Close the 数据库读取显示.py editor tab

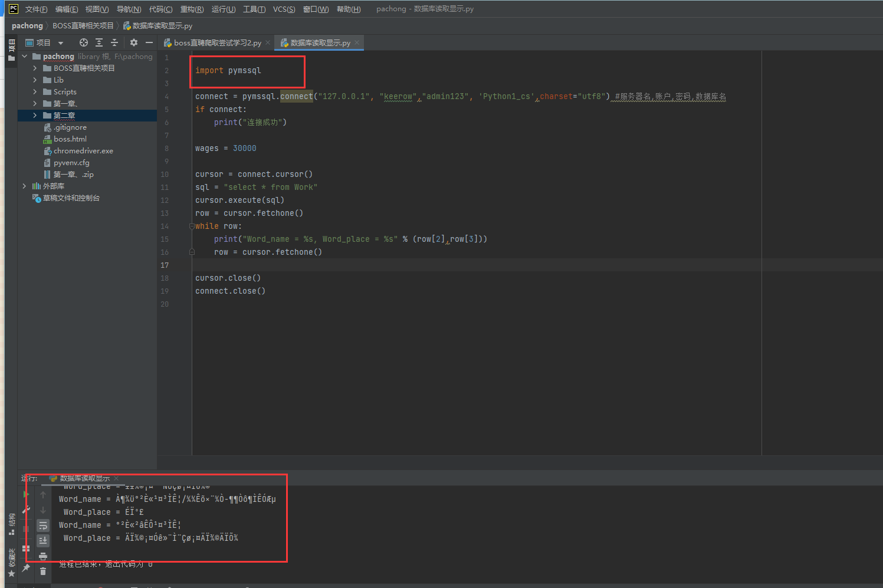click(x=357, y=43)
